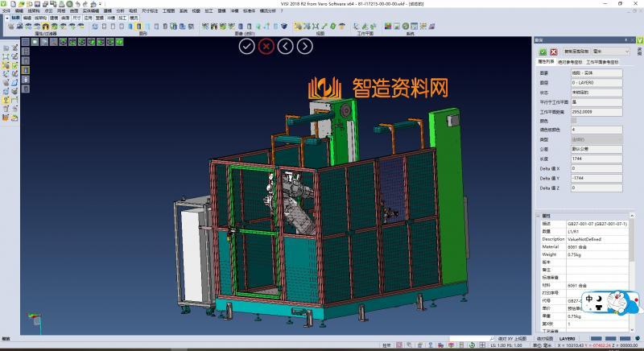Click the LAYER0 status bar button
This screenshot has height=351, width=644.
point(568,339)
